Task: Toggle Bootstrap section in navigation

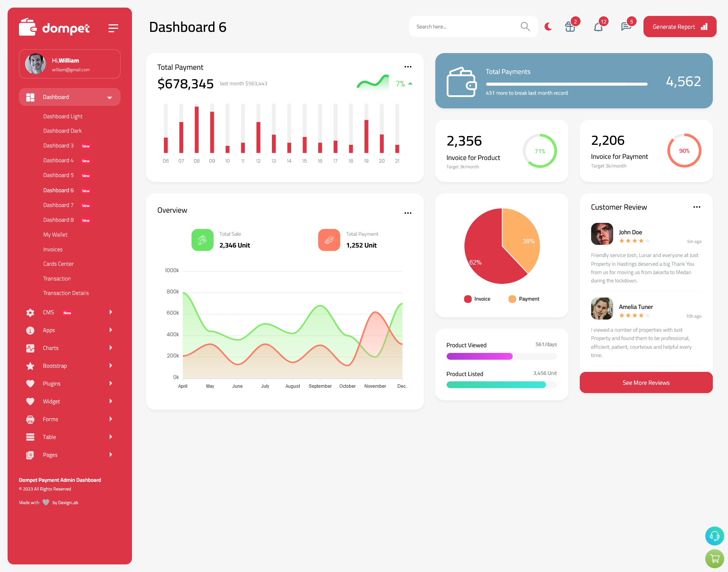Action: (x=67, y=365)
